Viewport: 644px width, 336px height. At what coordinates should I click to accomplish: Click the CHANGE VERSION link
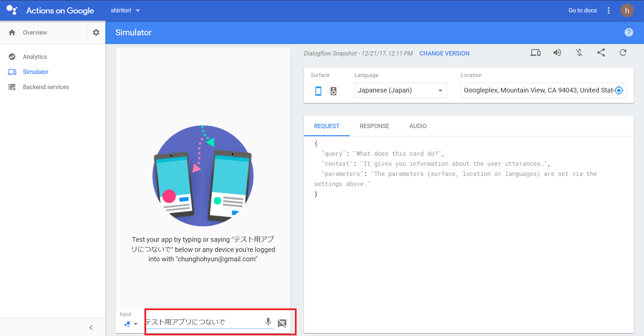pos(444,53)
